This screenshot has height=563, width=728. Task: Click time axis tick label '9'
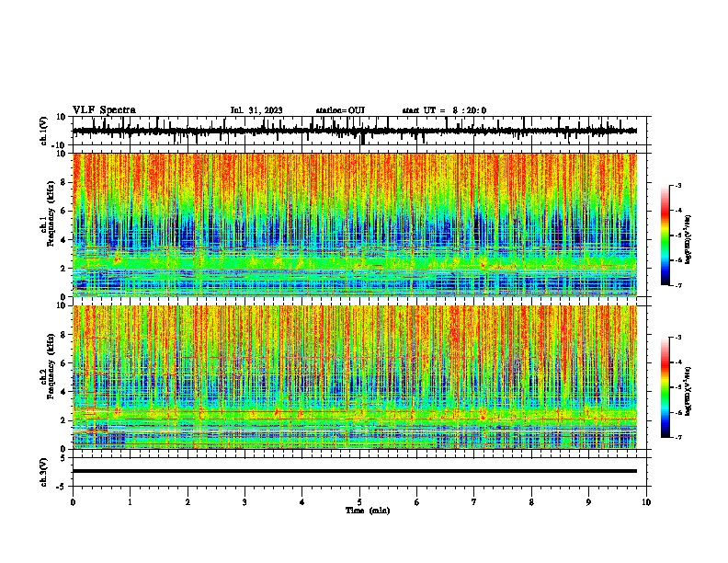tap(588, 502)
